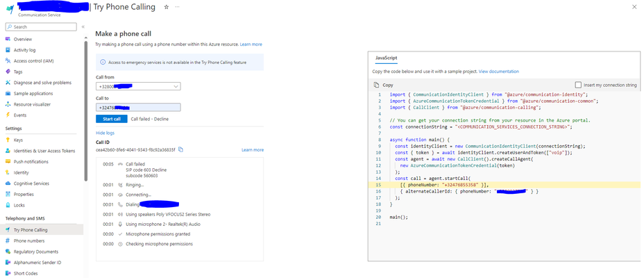Open the Identity settings page
The height and width of the screenshot is (278, 644).
21,173
